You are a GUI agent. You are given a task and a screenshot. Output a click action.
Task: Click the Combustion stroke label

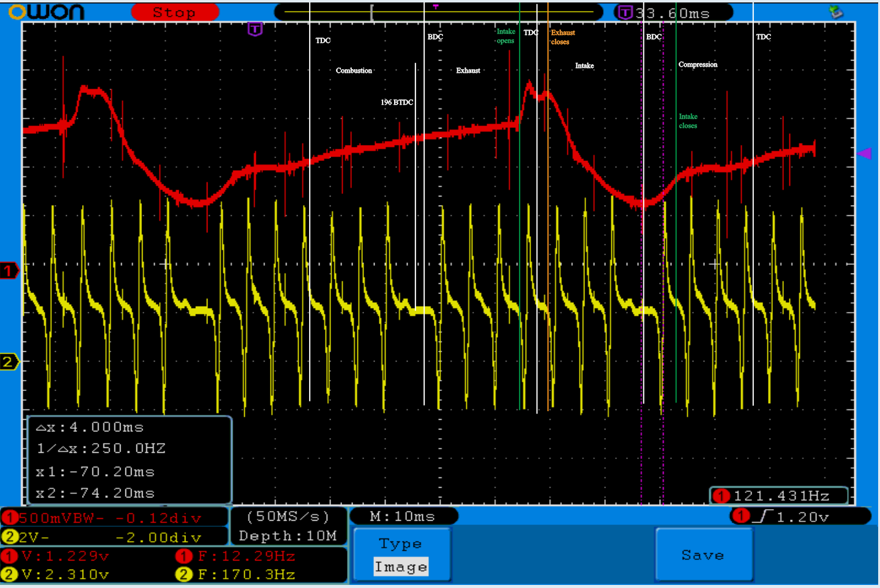click(354, 70)
